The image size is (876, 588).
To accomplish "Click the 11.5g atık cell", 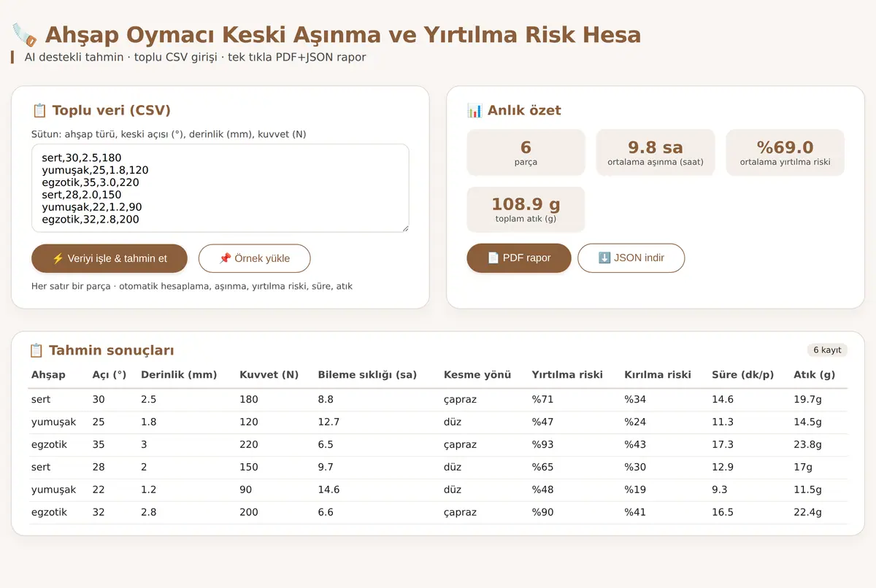I will (807, 490).
